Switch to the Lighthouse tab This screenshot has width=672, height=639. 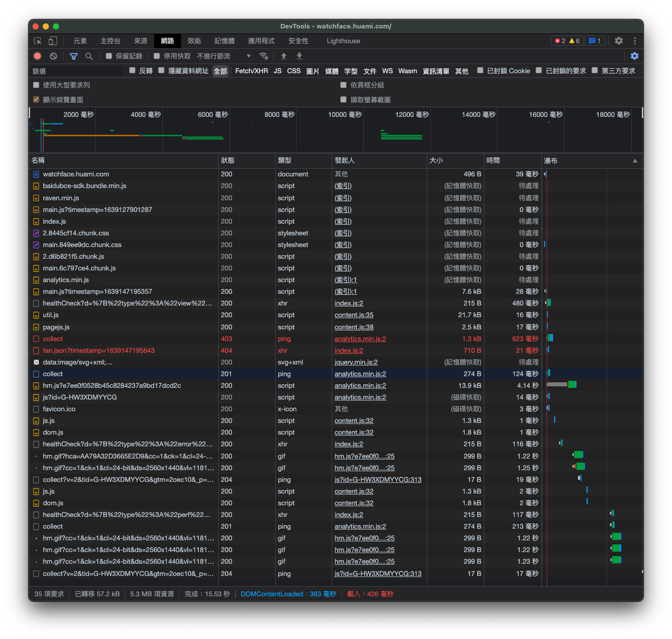pos(343,41)
